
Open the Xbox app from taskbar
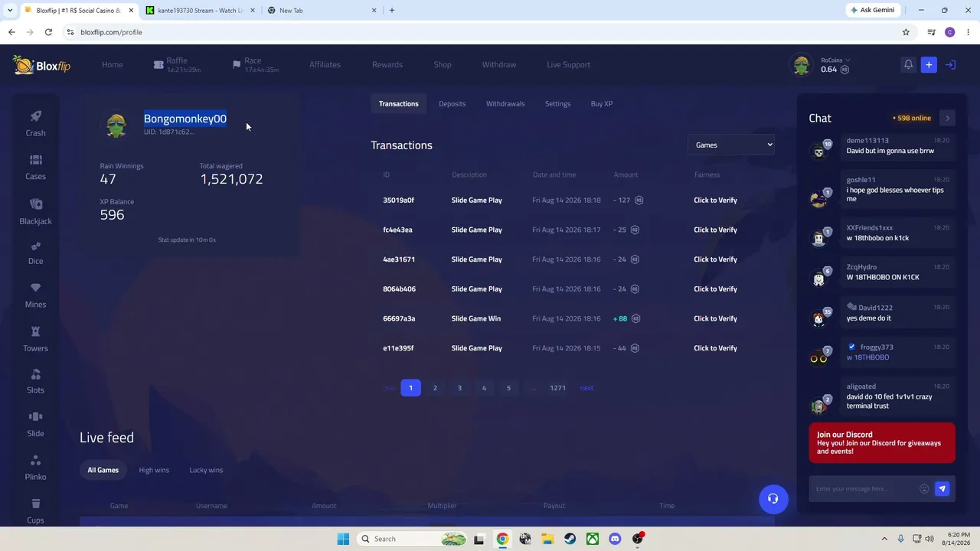point(593,539)
